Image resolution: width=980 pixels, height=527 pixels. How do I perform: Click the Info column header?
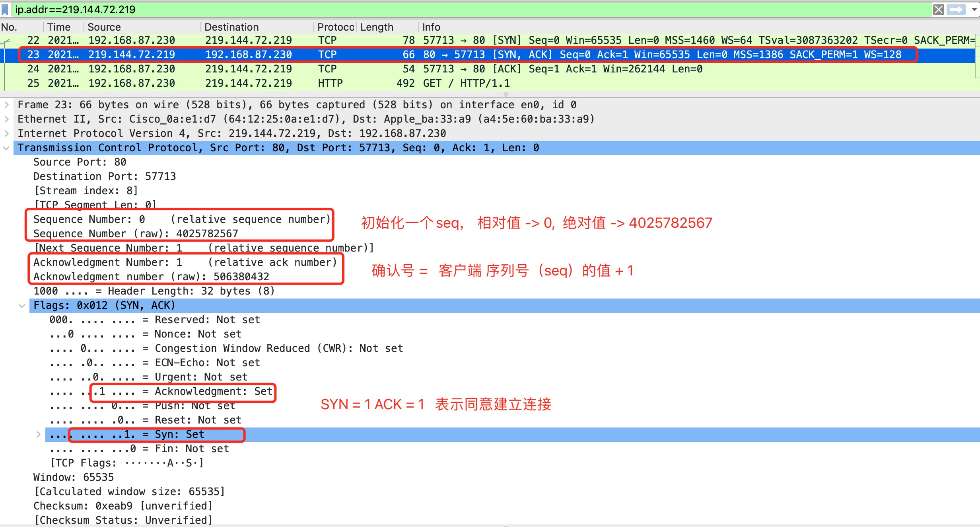coord(431,27)
